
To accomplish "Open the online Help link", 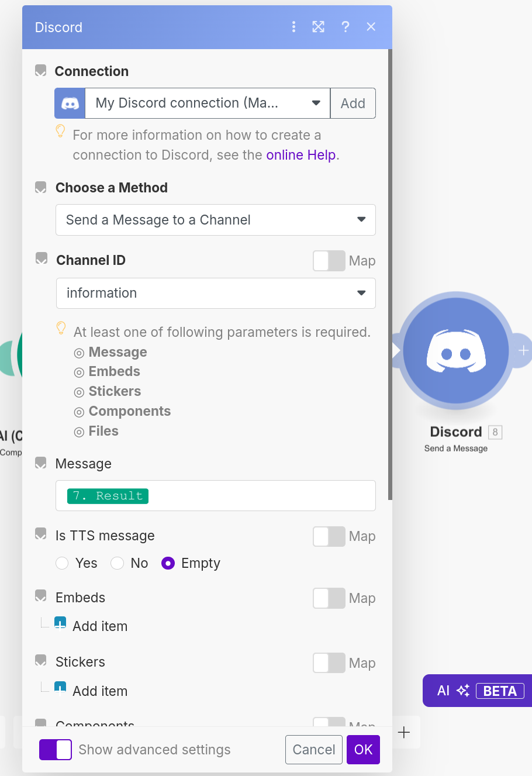I will click(x=301, y=155).
